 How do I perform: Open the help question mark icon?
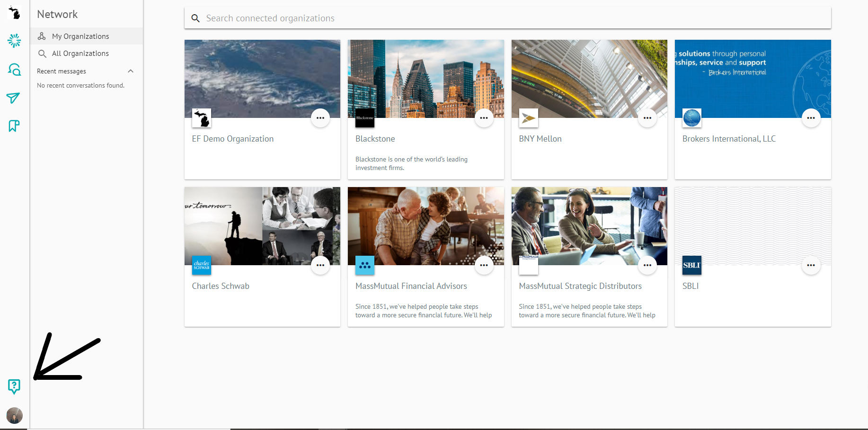pos(14,386)
